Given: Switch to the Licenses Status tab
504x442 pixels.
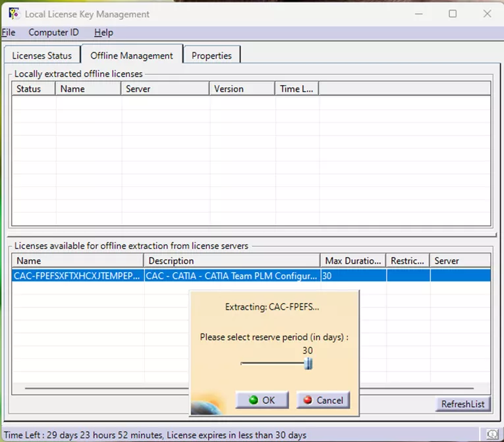Looking at the screenshot, I should point(42,55).
